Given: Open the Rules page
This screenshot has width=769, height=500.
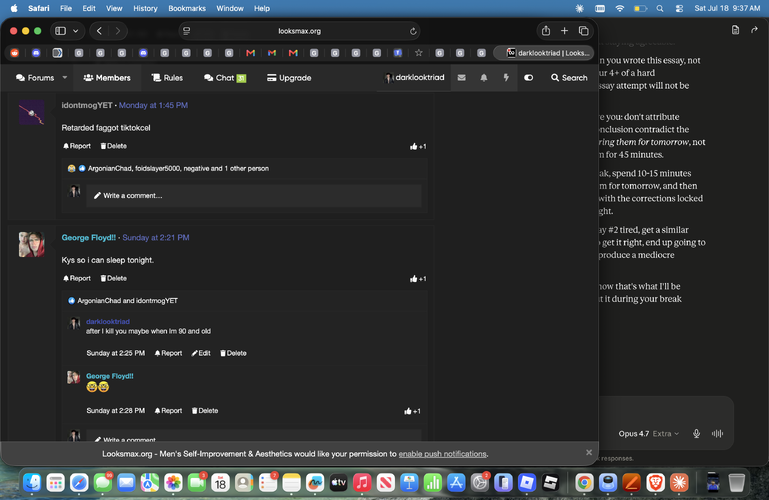Looking at the screenshot, I should pyautogui.click(x=167, y=78).
